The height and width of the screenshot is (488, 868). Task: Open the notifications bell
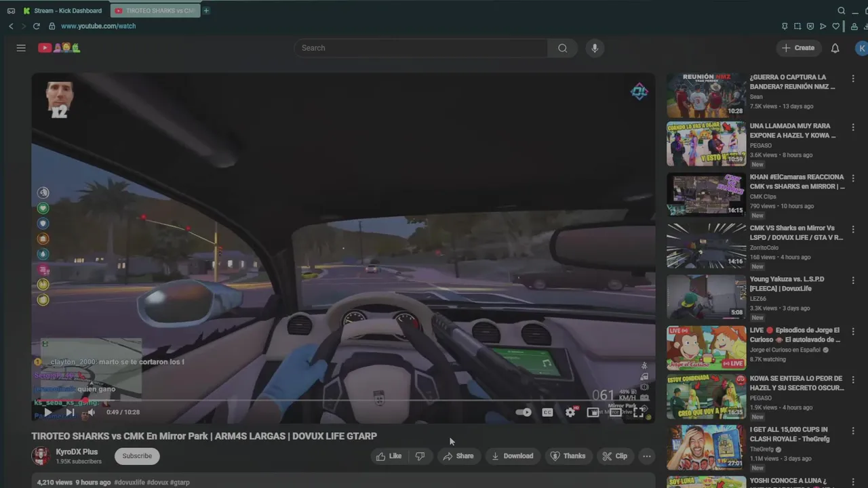835,48
